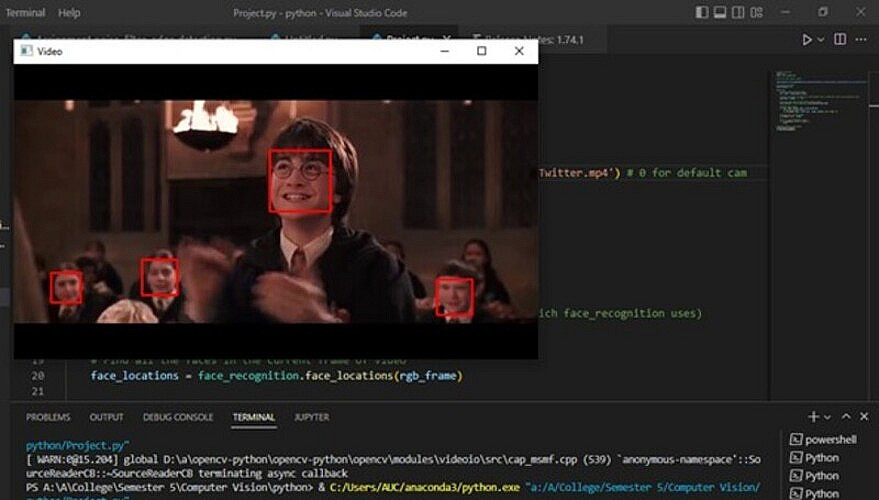
Task: Place cursor on face_locations variable name
Action: [x=135, y=376]
